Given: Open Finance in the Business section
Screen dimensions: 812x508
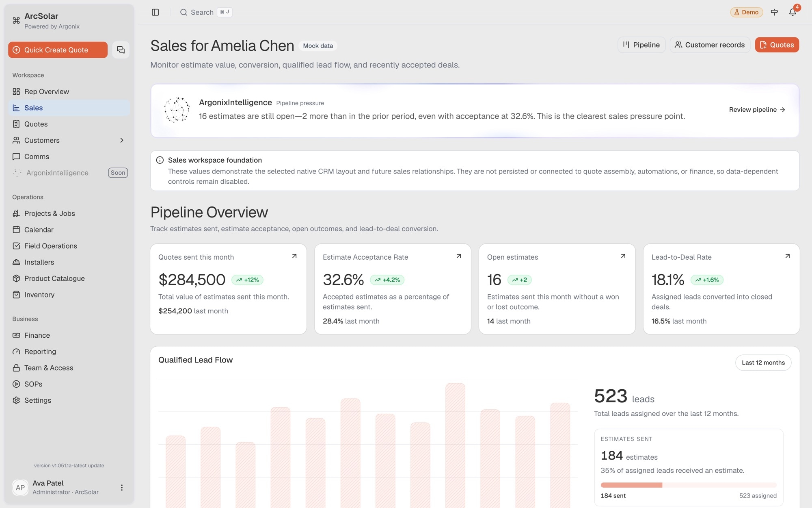Looking at the screenshot, I should 69,335.
